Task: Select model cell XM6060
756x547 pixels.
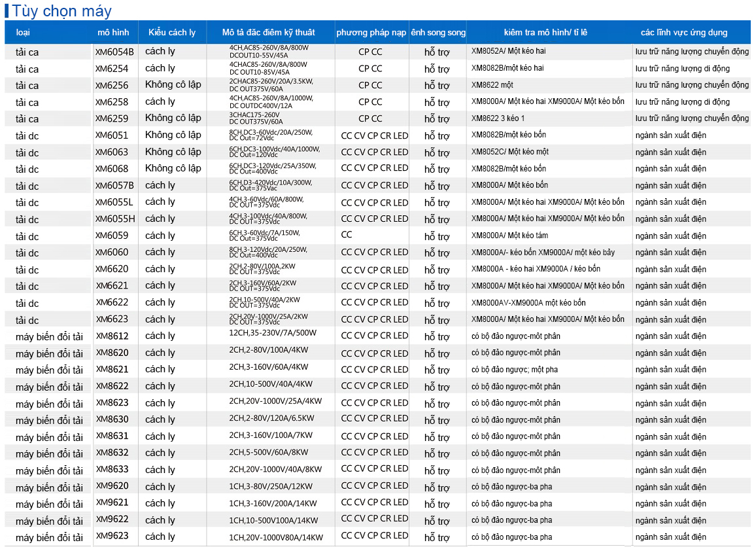Action: [x=112, y=253]
